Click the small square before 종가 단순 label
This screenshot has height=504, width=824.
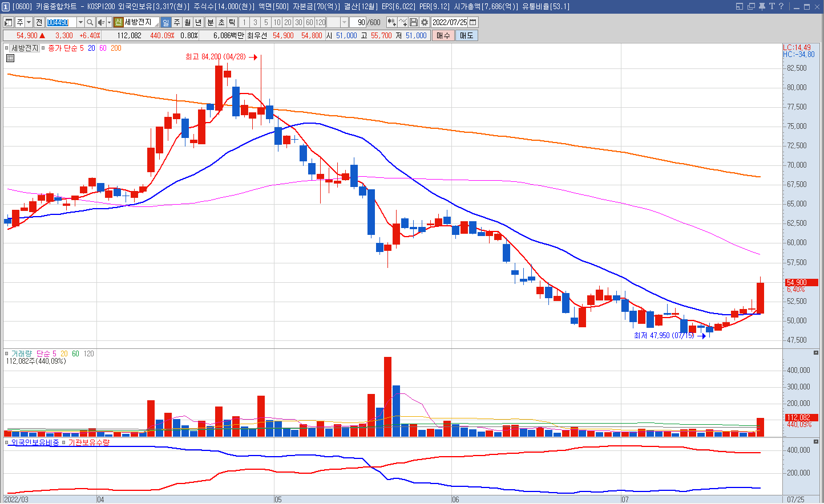click(43, 48)
